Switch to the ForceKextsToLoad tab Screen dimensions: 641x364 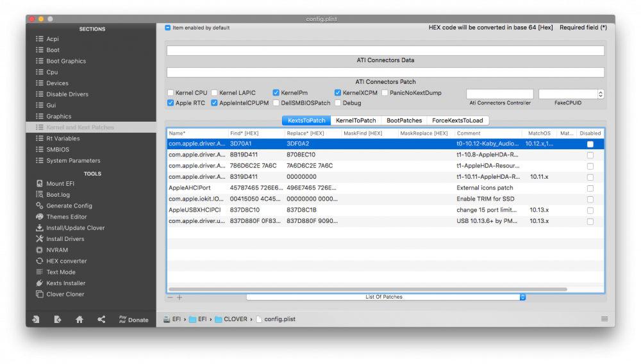click(458, 120)
